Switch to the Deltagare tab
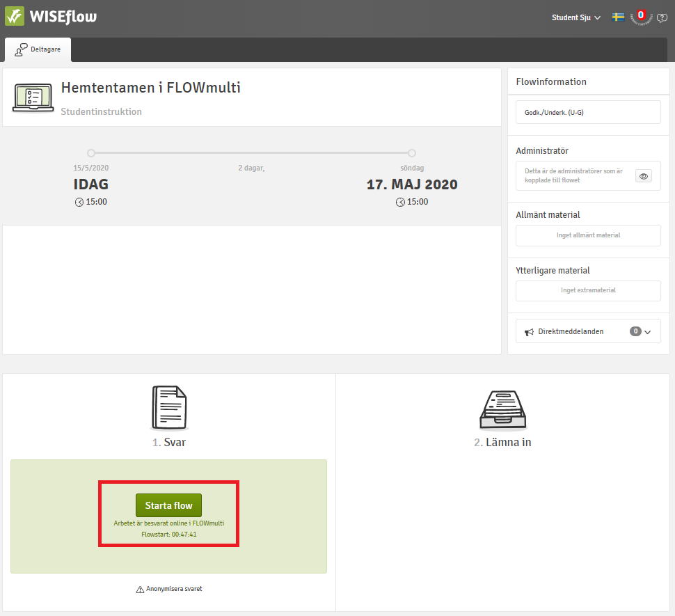 click(x=38, y=49)
